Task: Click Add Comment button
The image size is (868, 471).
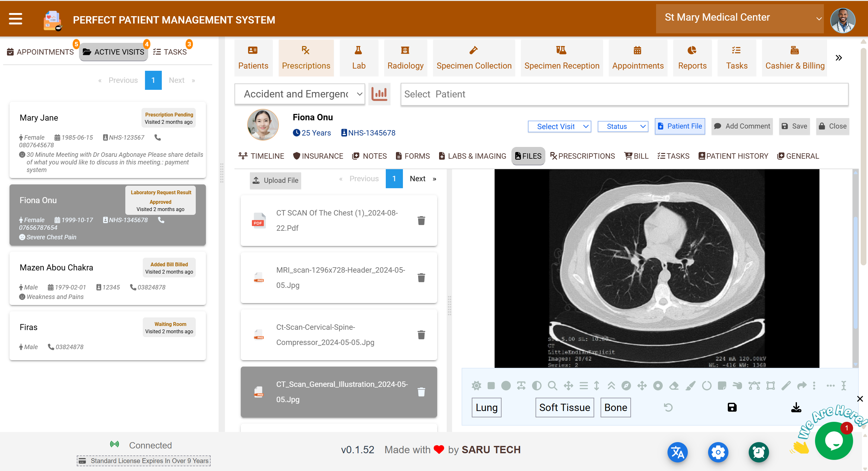Action: pos(742,126)
